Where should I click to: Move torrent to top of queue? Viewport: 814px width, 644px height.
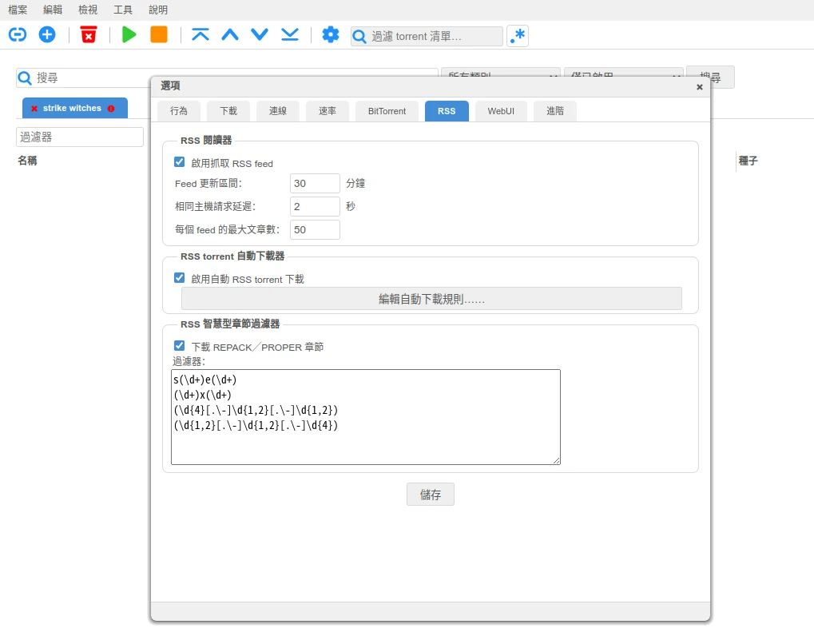201,34
